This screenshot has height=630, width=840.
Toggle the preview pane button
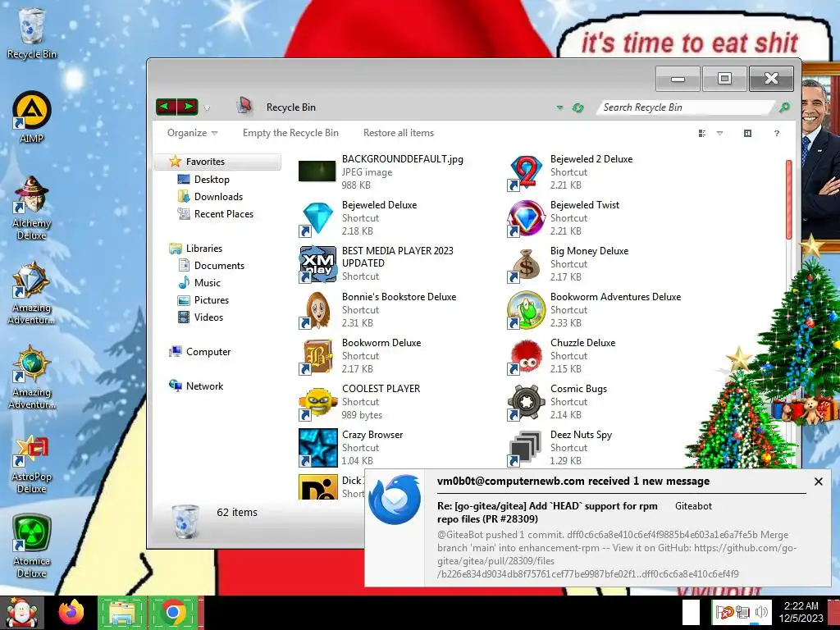pos(747,133)
